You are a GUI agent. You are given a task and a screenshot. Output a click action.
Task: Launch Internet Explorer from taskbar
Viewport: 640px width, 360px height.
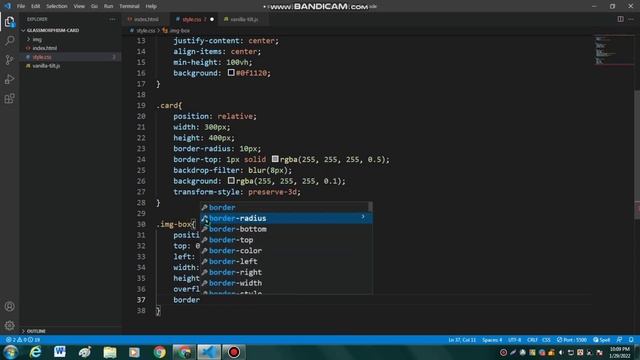pos(36,352)
